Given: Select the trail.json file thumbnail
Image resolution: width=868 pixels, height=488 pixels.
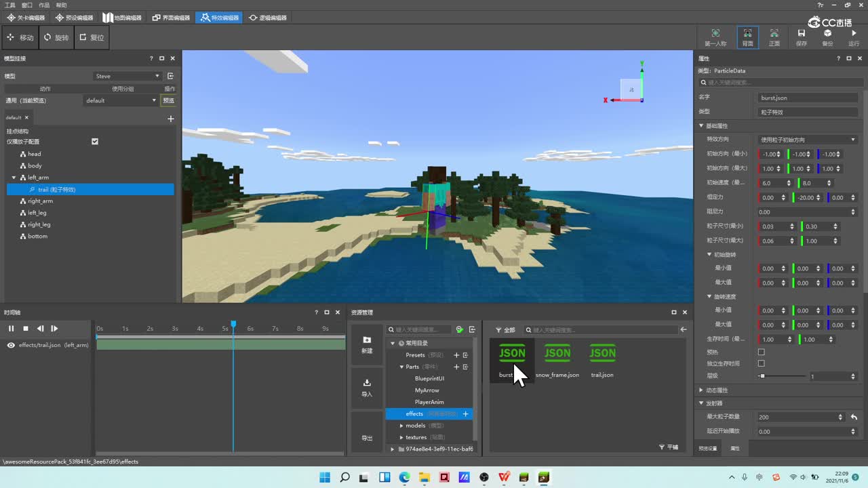Looking at the screenshot, I should click(x=601, y=354).
